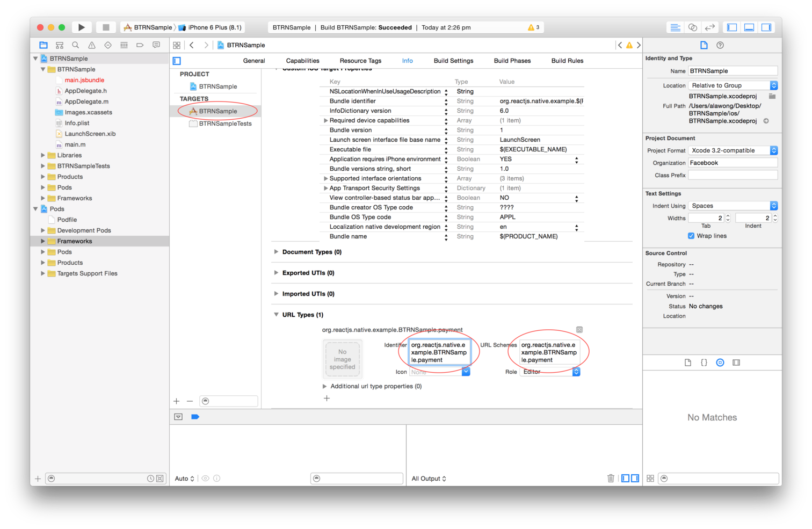The height and width of the screenshot is (529, 812).
Task: Go forward in editor history
Action: pos(206,45)
